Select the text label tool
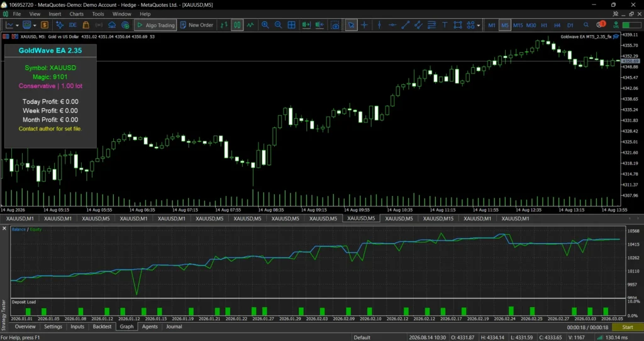The image size is (644, 341). click(x=445, y=25)
